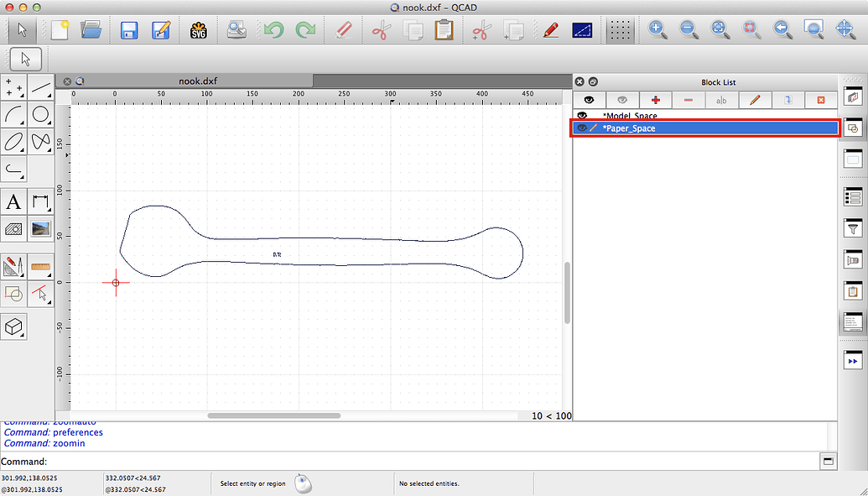Screen dimensions: 868x496
Task: Zoom in with plus magnifier
Action: pos(657,30)
